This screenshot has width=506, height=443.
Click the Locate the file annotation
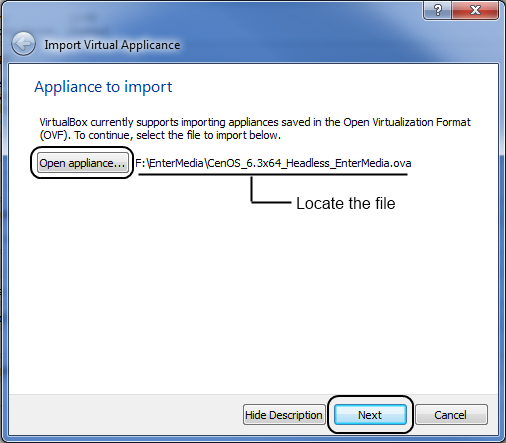point(346,203)
